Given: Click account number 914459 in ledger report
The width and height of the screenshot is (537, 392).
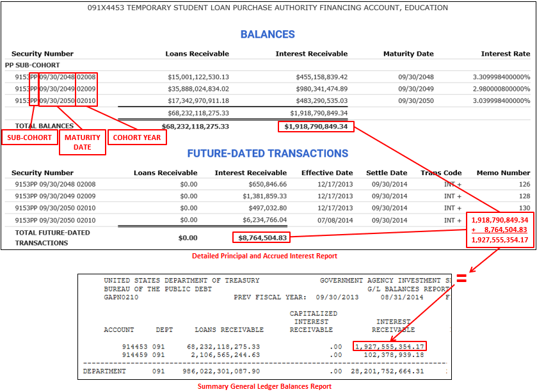Looking at the screenshot, I should coord(135,355).
